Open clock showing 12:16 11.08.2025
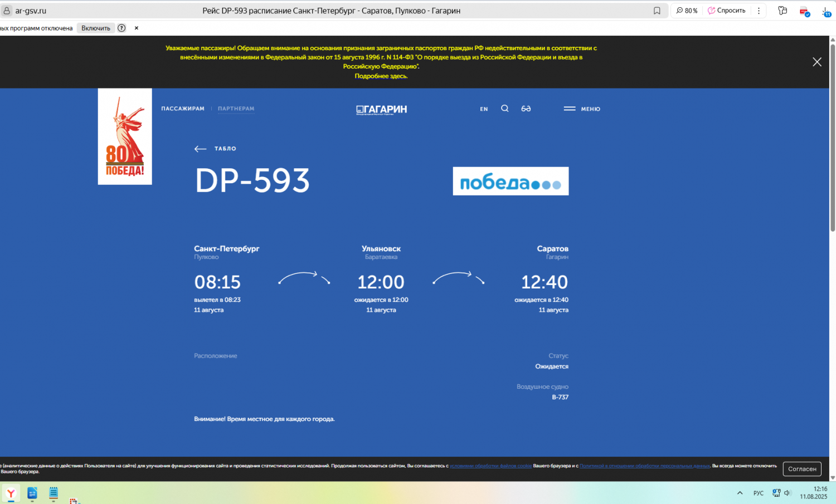The image size is (836, 504). pos(814,493)
